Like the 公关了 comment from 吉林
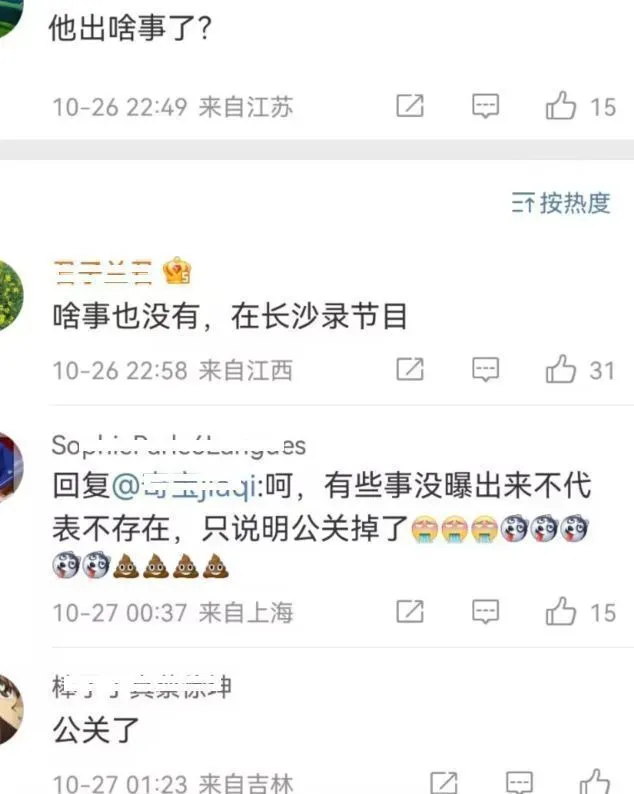The image size is (634, 794). click(x=596, y=782)
